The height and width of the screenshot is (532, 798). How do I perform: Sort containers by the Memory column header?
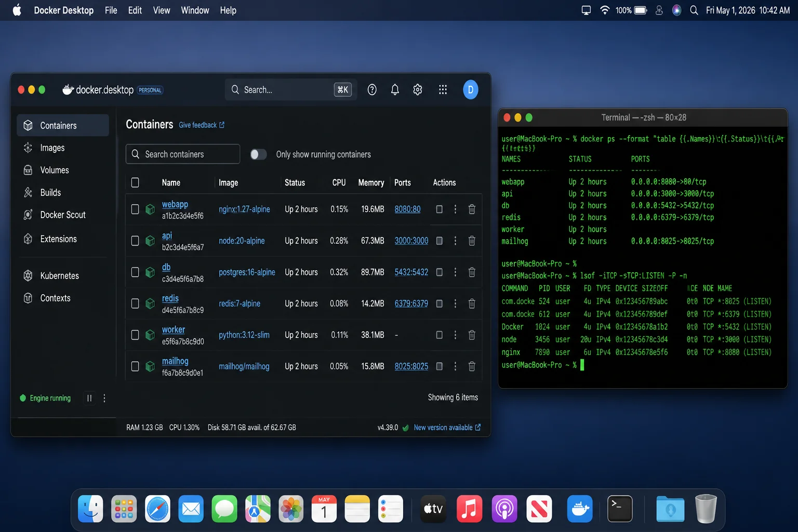[371, 183]
